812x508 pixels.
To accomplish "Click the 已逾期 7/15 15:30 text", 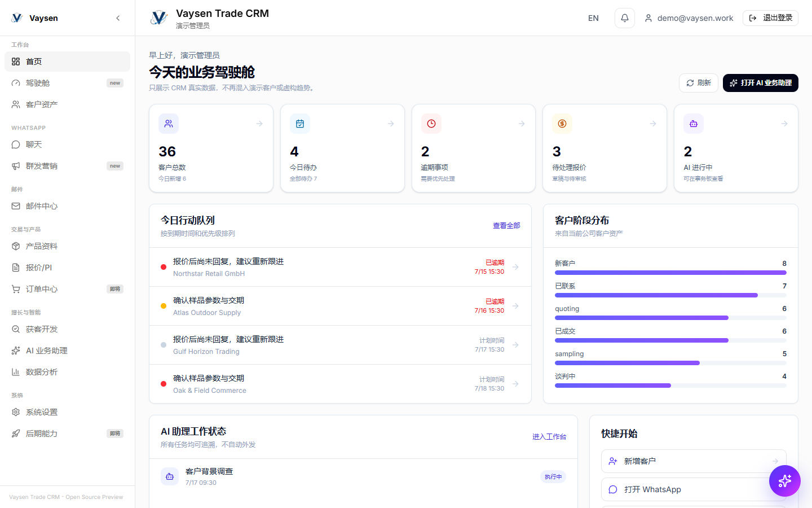I will pos(489,267).
